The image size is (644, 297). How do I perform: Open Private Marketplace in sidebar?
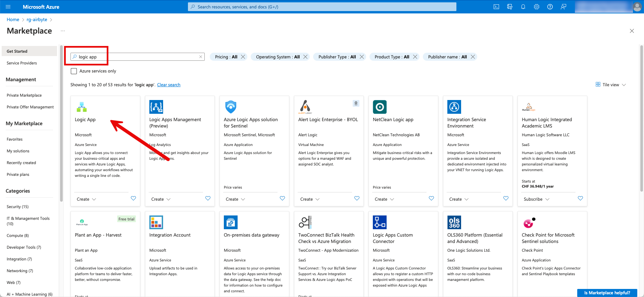coord(24,95)
